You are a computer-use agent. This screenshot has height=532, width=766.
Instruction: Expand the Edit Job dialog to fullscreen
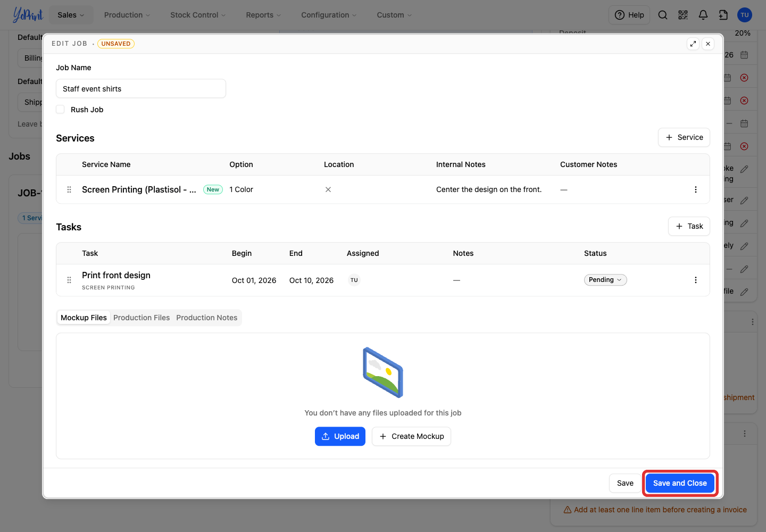(693, 44)
